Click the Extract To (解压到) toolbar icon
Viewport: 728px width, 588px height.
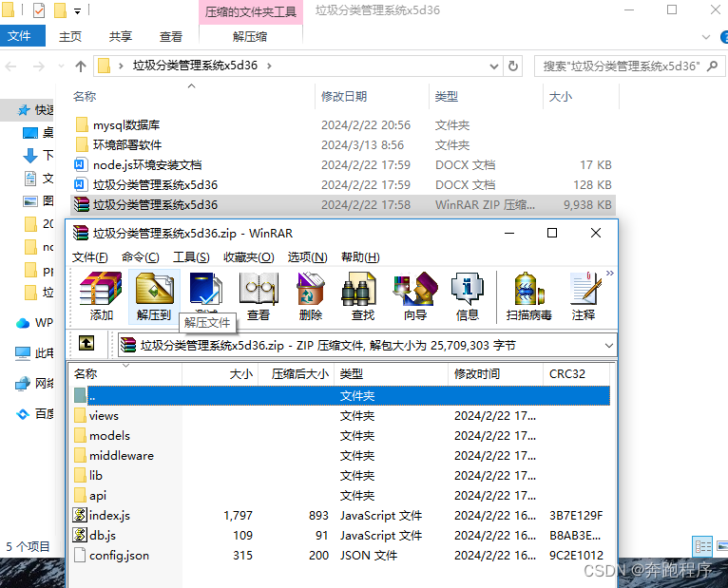[154, 296]
